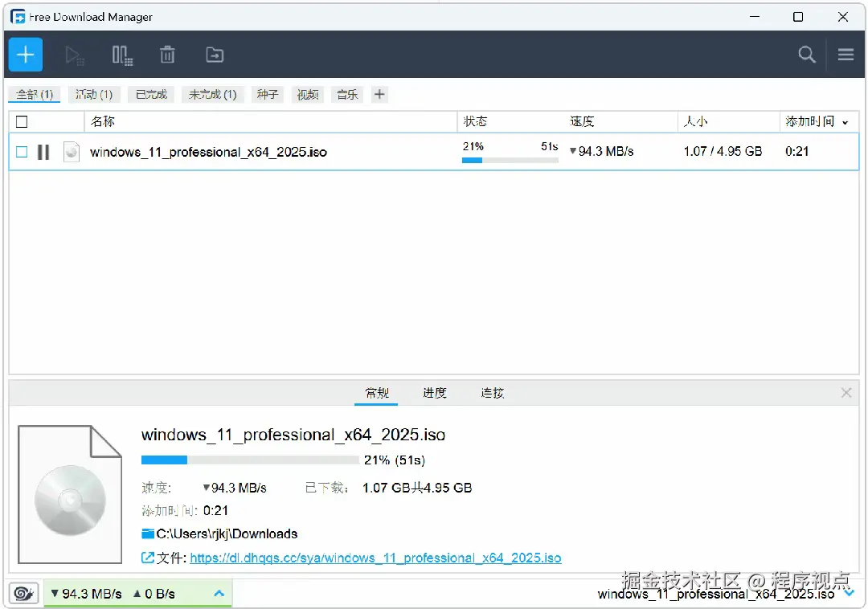Viewport: 868px width, 609px height.
Task: Click status bar upload speed 0 B/s
Action: click(154, 594)
